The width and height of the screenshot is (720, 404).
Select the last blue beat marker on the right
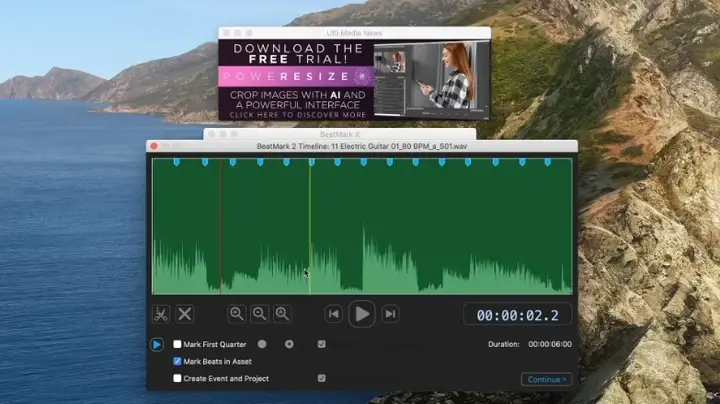[x=547, y=162]
